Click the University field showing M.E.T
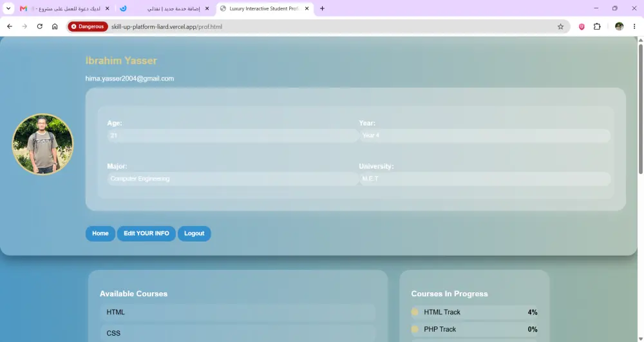644x342 pixels. (x=485, y=178)
